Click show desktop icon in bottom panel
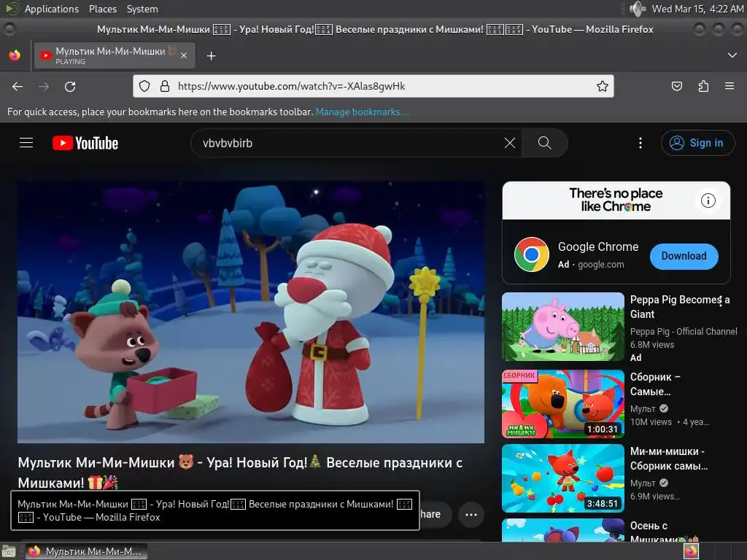This screenshot has width=747, height=560. (x=8, y=552)
